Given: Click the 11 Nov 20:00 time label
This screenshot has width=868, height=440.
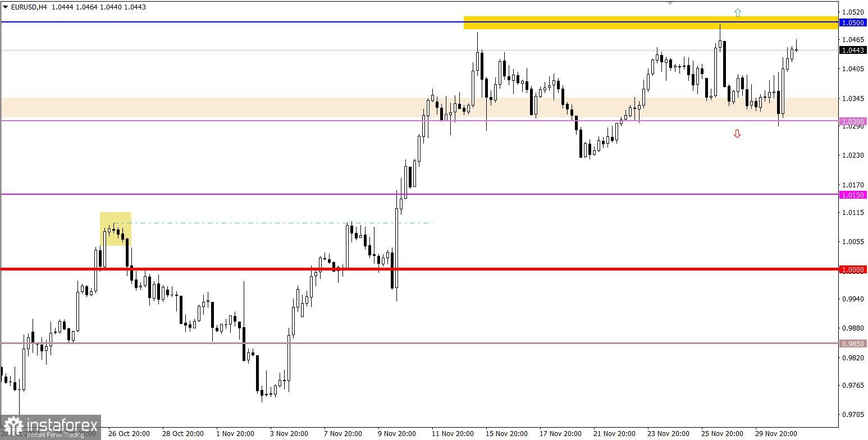Looking at the screenshot, I should [x=453, y=434].
